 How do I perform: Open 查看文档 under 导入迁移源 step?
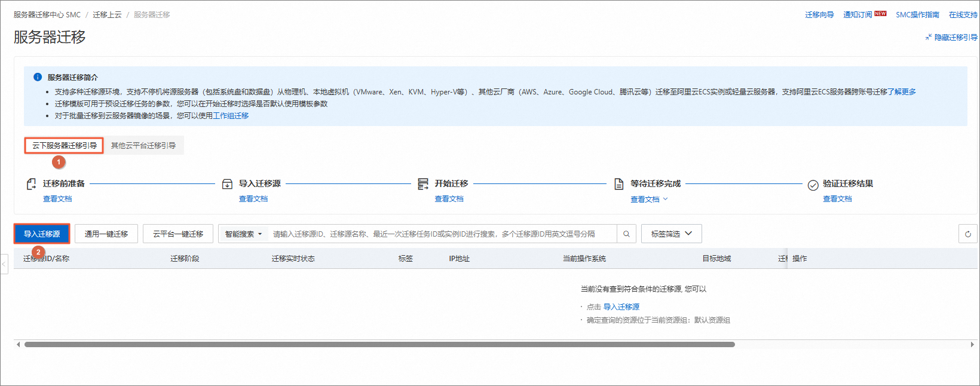253,199
